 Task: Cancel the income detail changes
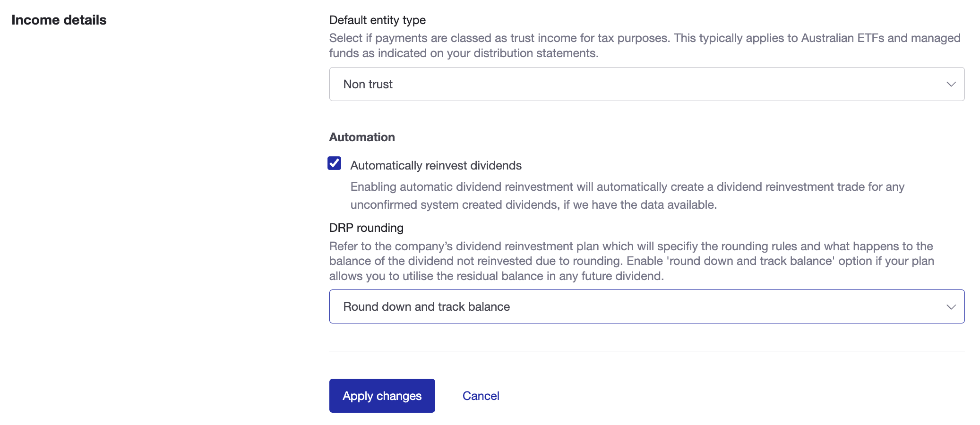[x=481, y=396]
